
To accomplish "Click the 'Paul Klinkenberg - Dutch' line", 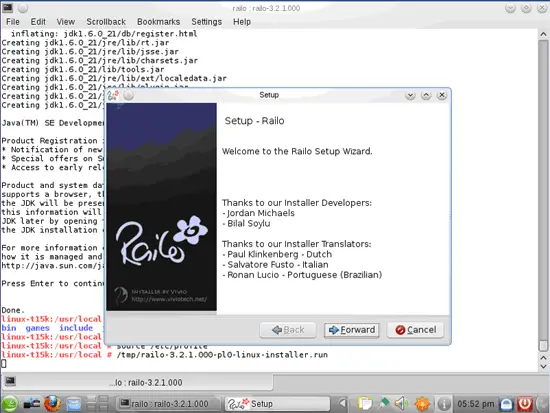I will [x=277, y=254].
